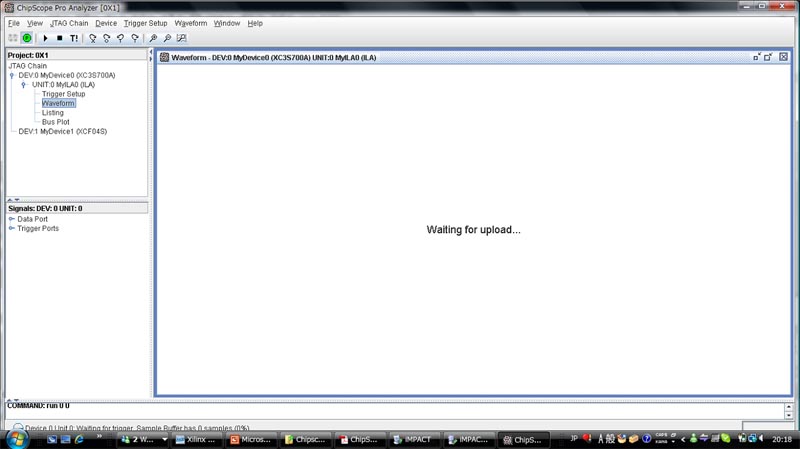Collapse the UNIT:0 MyILA0 tree node
Image resolution: width=800 pixels, height=449 pixels.
[23, 85]
